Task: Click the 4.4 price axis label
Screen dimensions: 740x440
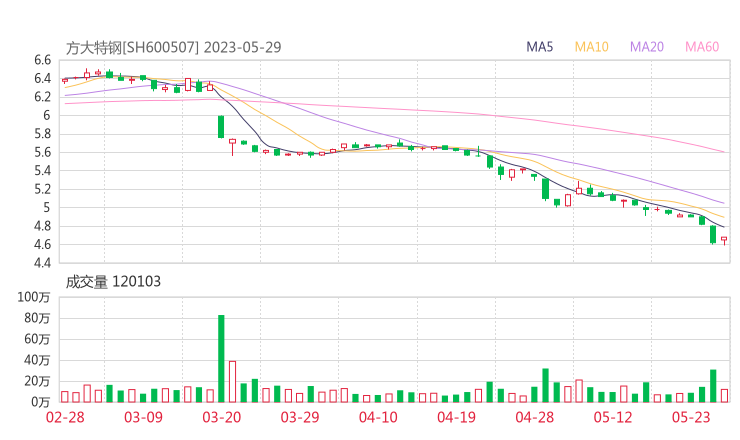Action: [x=42, y=262]
